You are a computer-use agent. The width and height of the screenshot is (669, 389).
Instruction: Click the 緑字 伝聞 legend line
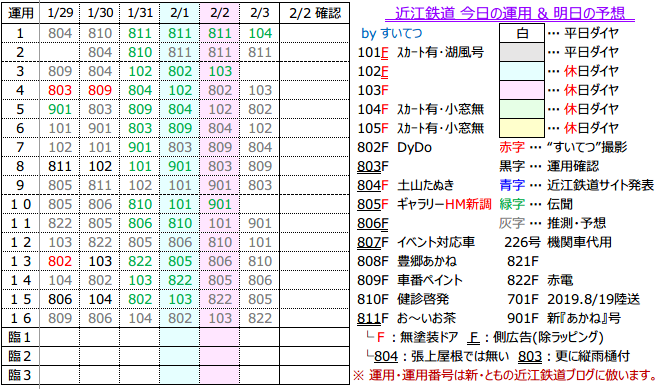[536, 204]
